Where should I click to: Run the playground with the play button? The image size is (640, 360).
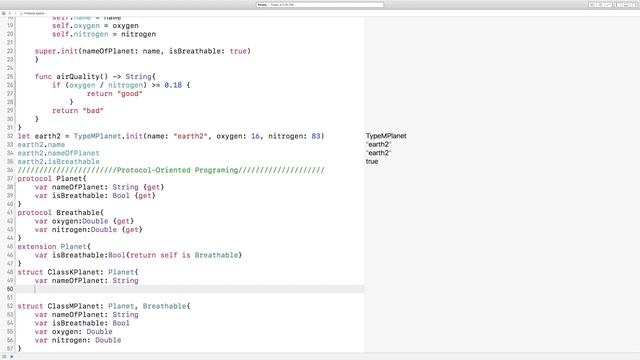click(x=11, y=357)
